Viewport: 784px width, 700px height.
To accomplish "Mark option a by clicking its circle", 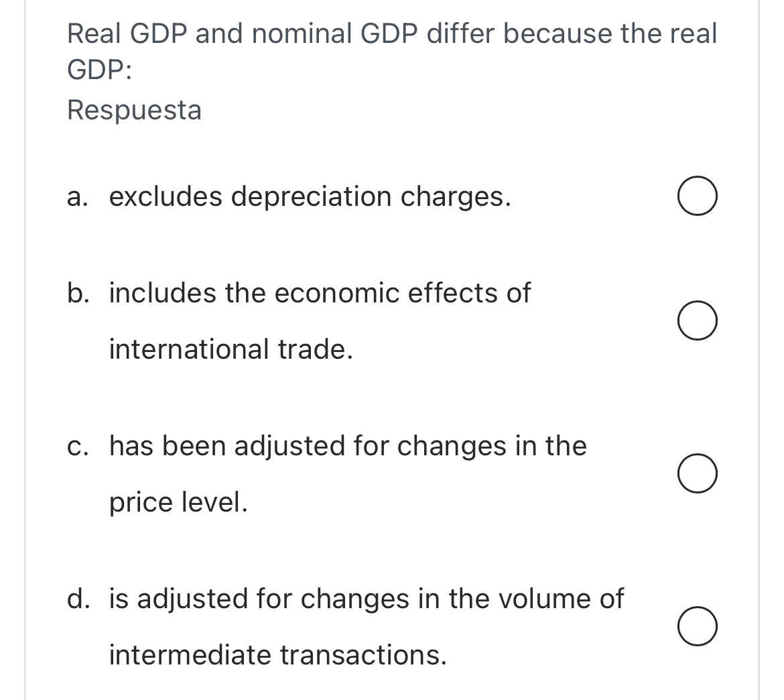I will coord(698,196).
